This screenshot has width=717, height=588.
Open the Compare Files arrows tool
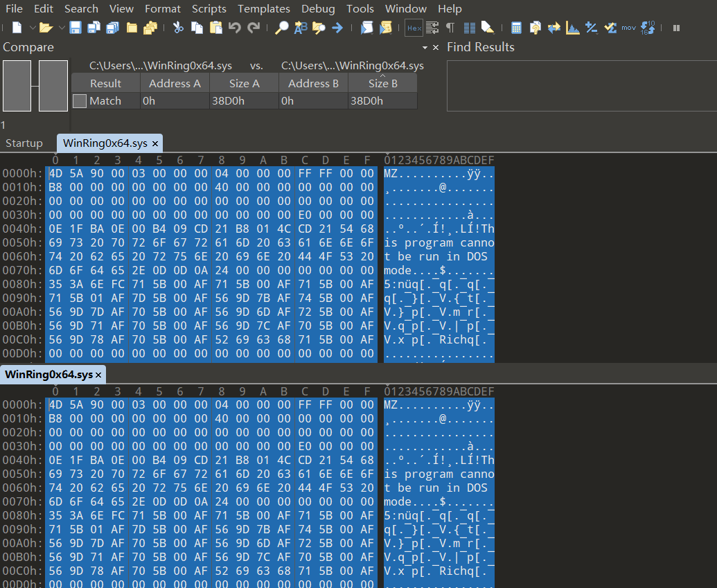(554, 28)
